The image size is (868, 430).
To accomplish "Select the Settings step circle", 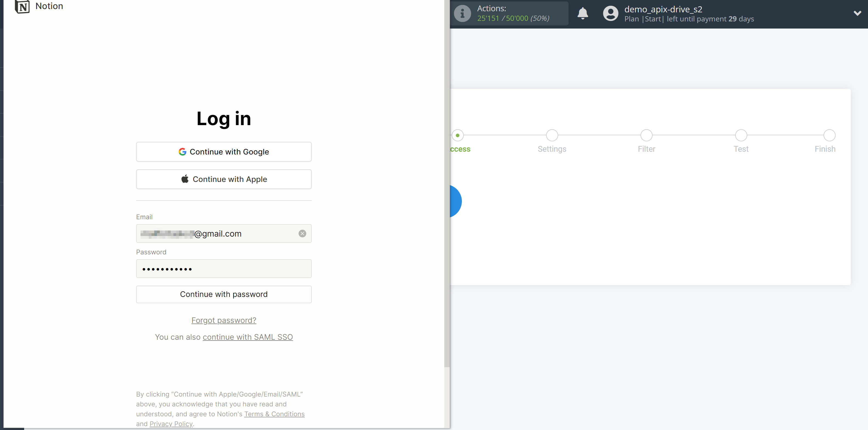I will [552, 135].
